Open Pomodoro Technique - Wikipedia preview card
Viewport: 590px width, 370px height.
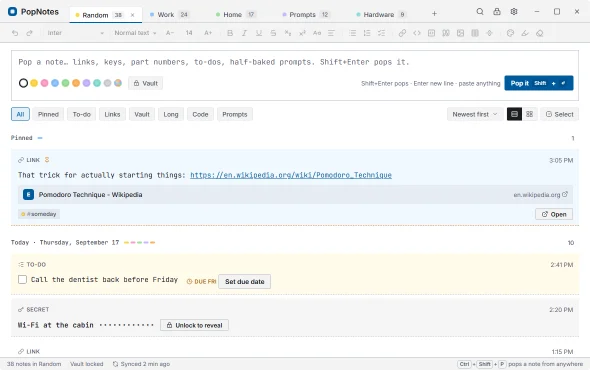[x=295, y=195]
